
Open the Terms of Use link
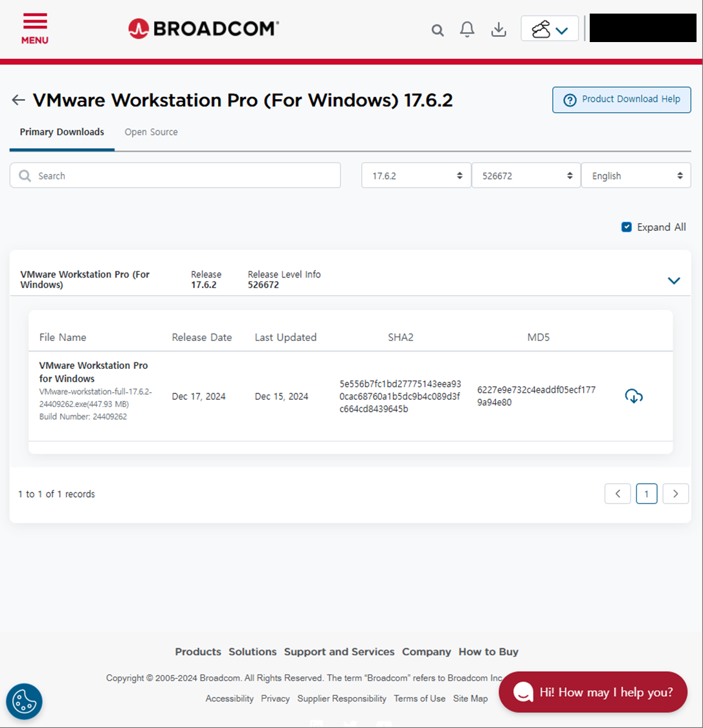419,698
